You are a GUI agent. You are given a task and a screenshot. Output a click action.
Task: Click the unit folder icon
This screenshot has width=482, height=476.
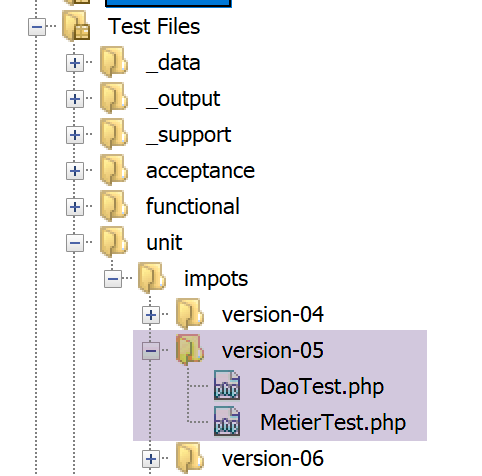(114, 242)
